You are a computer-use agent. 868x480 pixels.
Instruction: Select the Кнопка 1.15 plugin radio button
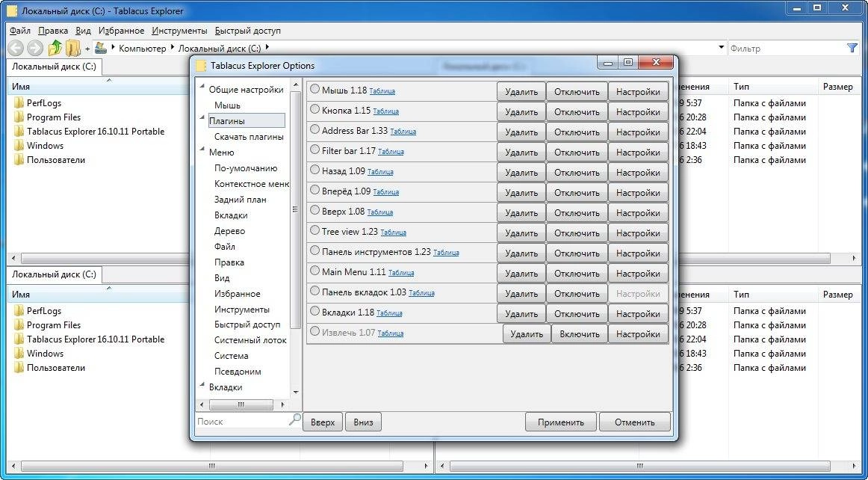pos(315,109)
